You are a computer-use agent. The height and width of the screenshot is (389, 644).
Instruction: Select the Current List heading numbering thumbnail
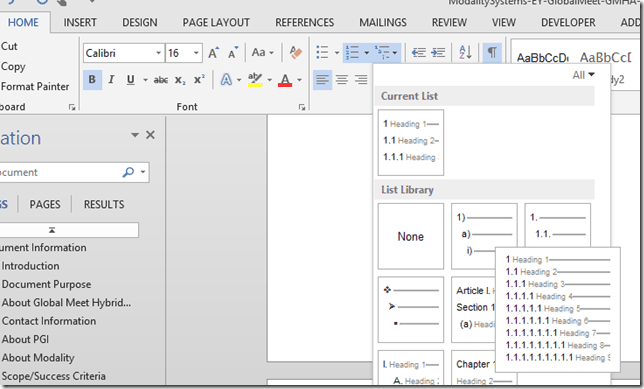click(x=411, y=142)
